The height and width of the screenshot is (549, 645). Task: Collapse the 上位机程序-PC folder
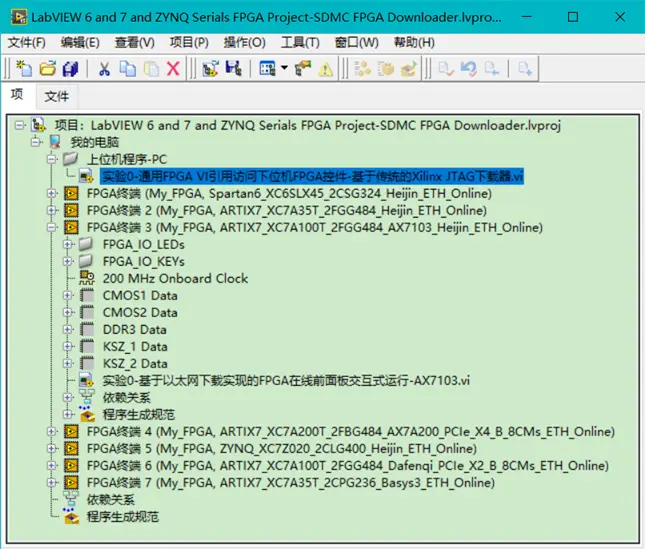(x=52, y=159)
